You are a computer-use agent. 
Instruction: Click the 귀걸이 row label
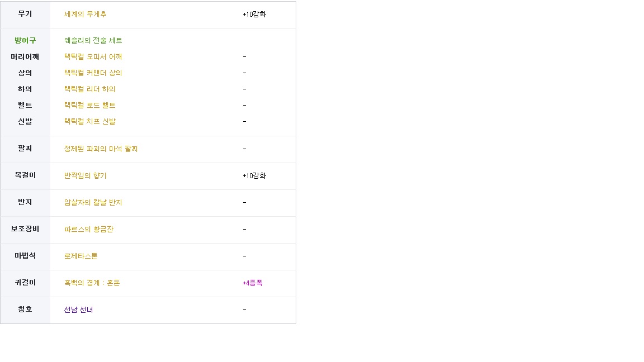pyautogui.click(x=25, y=282)
